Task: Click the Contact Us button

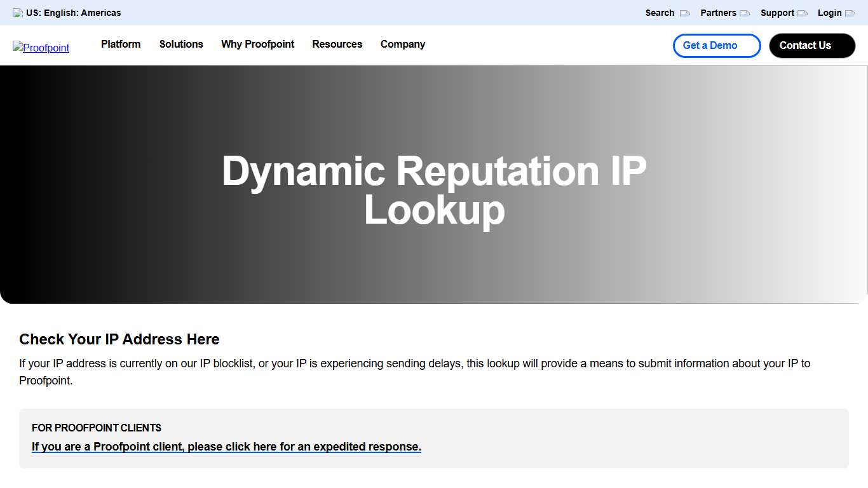Action: point(811,45)
